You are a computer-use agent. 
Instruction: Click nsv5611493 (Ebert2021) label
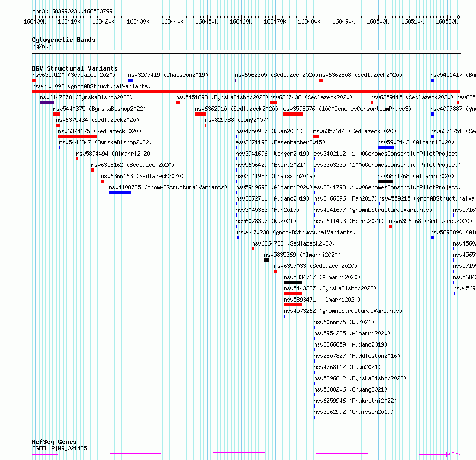[349, 221]
